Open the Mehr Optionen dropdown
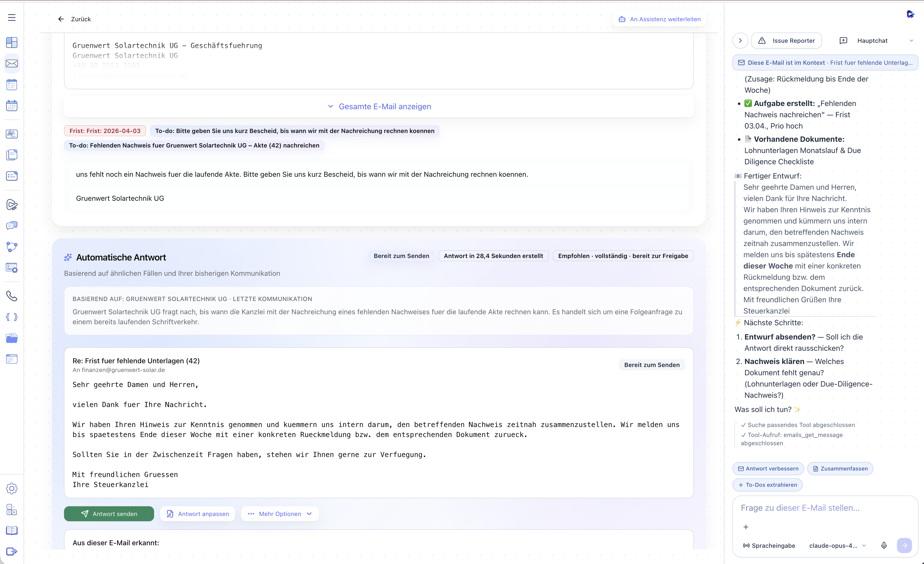 [280, 513]
